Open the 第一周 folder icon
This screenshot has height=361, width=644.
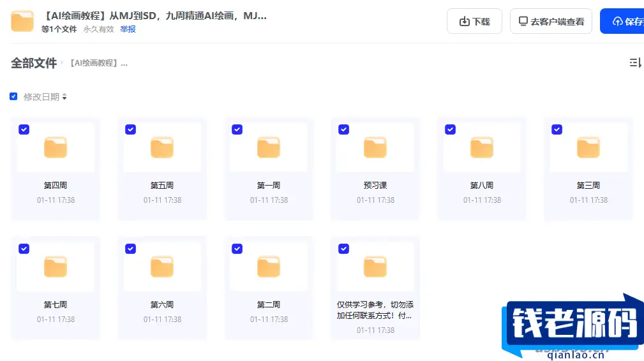point(269,147)
